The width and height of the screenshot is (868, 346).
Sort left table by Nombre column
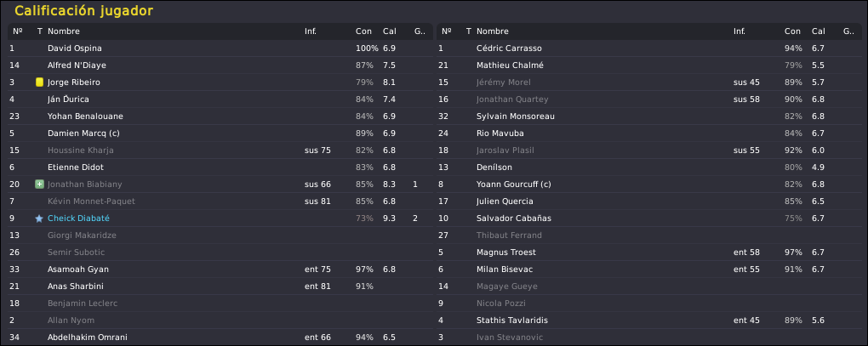64,31
